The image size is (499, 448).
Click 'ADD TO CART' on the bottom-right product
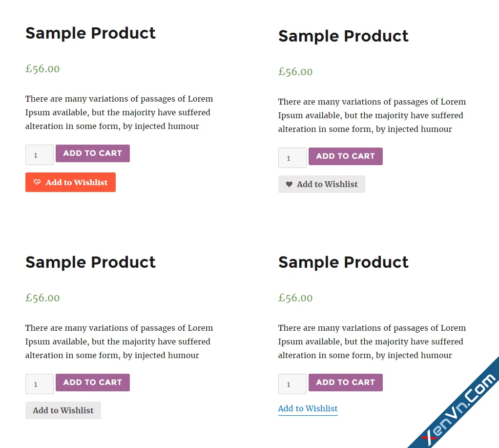click(345, 383)
